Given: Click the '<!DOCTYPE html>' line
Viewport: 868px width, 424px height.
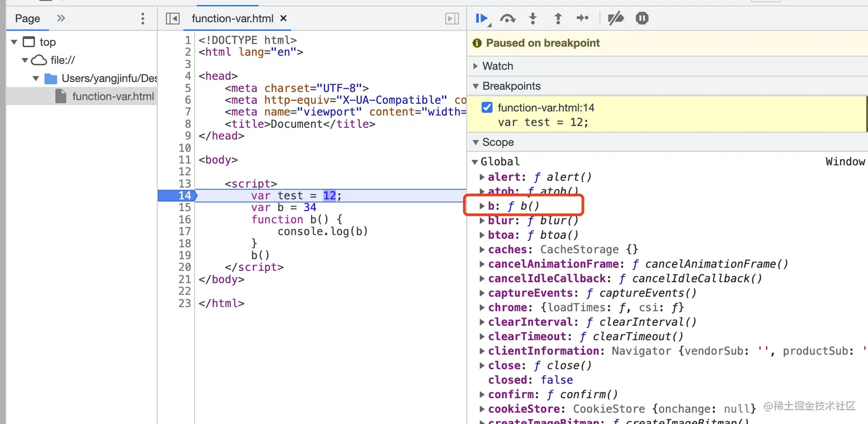Looking at the screenshot, I should tap(247, 40).
